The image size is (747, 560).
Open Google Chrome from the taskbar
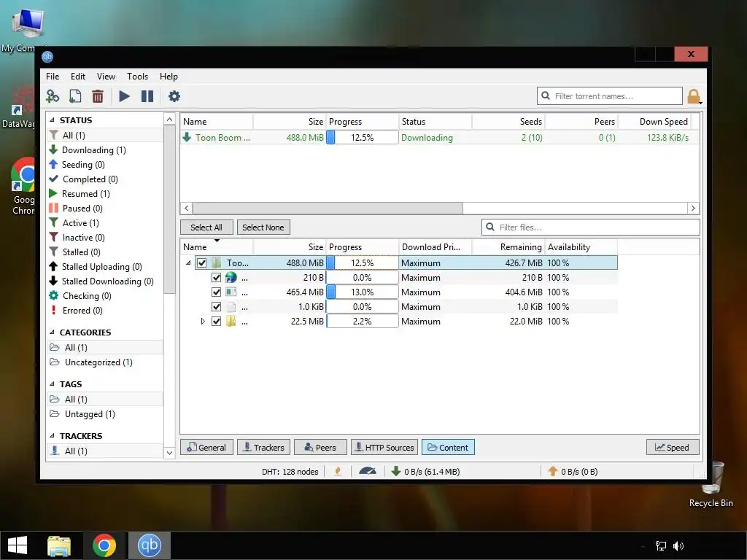pos(104,545)
